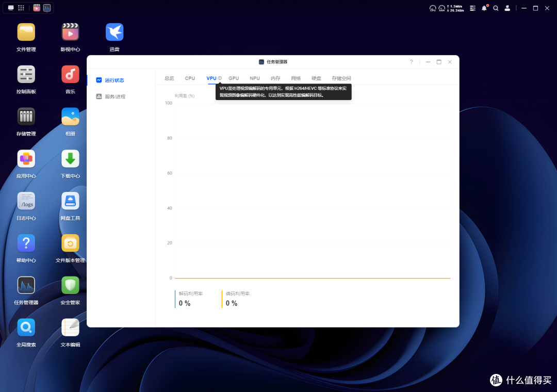Open the 日志中心 logs app
Viewport: 557px width, 392px height.
pos(26,201)
